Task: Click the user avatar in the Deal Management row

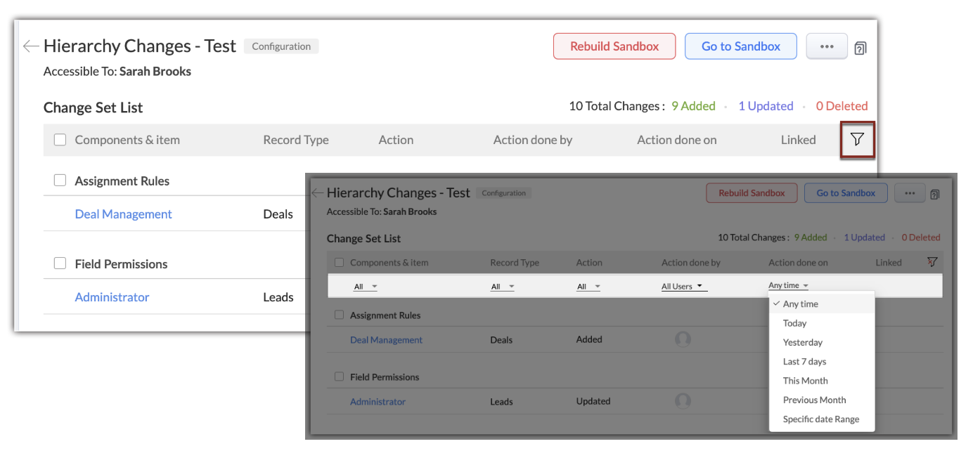Action: pyautogui.click(x=683, y=339)
